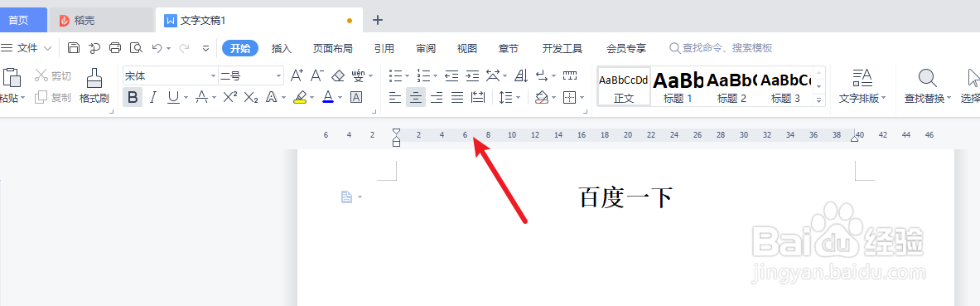The height and width of the screenshot is (306, 980).
Task: Switch to the 插入 ribbon tab
Action: pyautogui.click(x=282, y=48)
